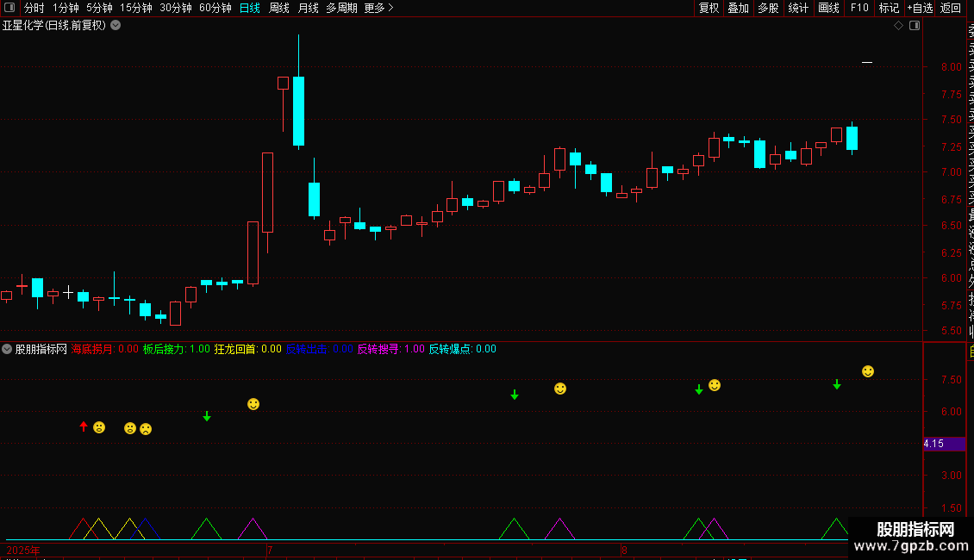Image resolution: width=974 pixels, height=560 pixels.
Task: Click the last green down-arrow signal
Action: [x=837, y=384]
